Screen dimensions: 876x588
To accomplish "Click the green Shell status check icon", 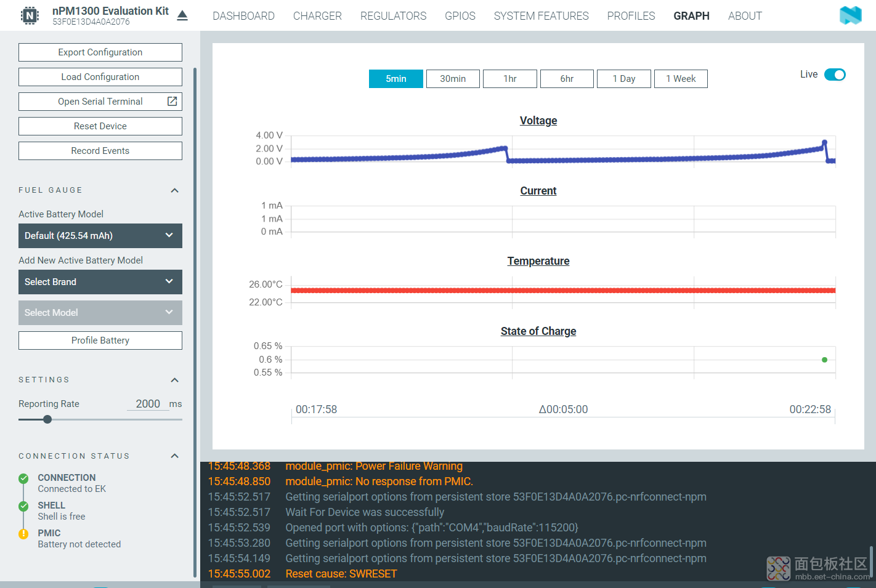I will coord(23,506).
